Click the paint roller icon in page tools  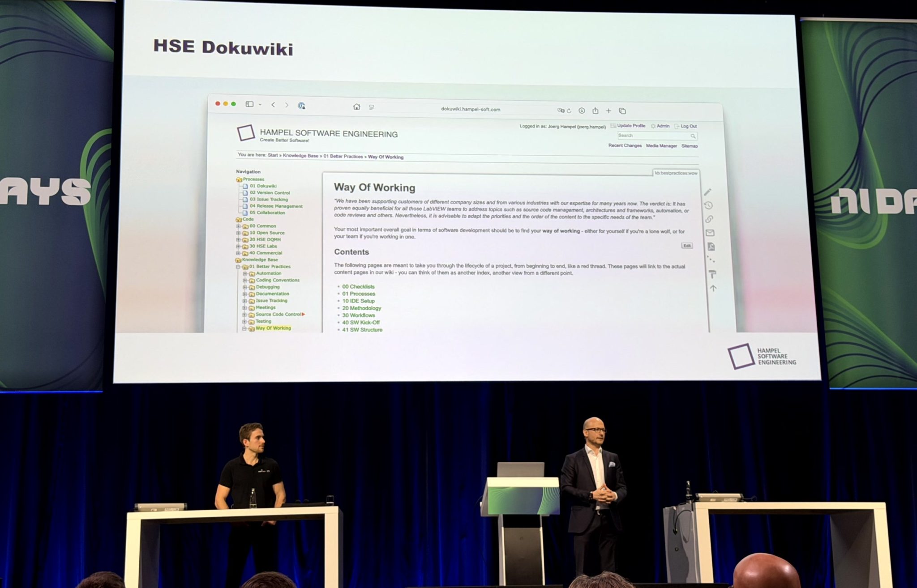tap(712, 274)
